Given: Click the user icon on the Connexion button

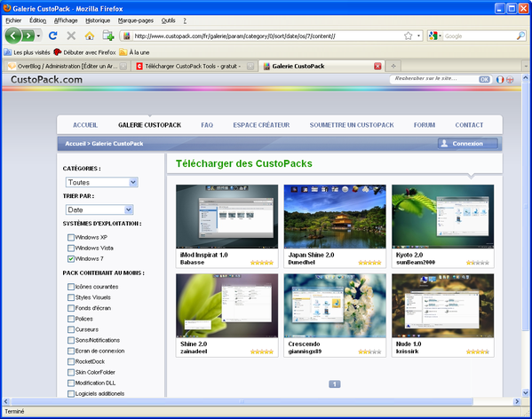Looking at the screenshot, I should click(x=444, y=144).
